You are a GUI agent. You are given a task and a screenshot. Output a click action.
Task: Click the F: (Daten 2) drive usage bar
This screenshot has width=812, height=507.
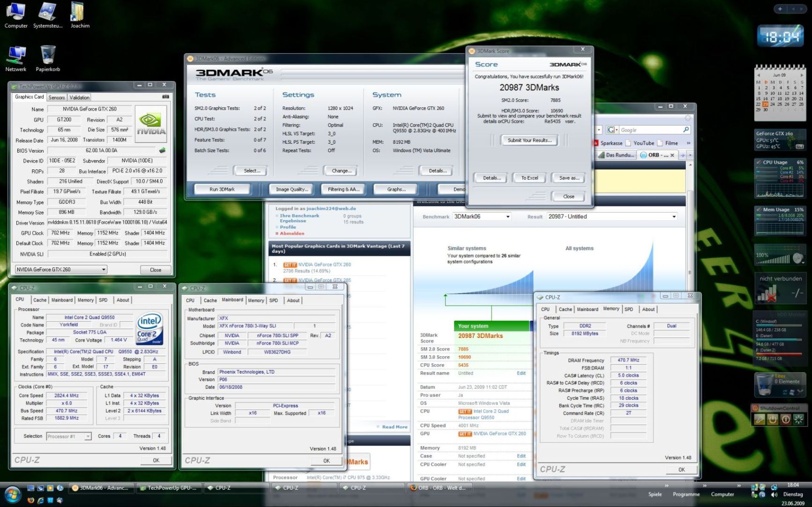pyautogui.click(x=779, y=354)
